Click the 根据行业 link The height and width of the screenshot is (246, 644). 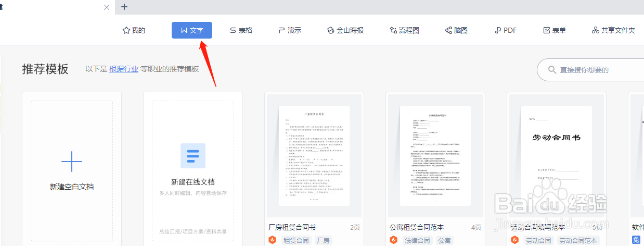[124, 69]
